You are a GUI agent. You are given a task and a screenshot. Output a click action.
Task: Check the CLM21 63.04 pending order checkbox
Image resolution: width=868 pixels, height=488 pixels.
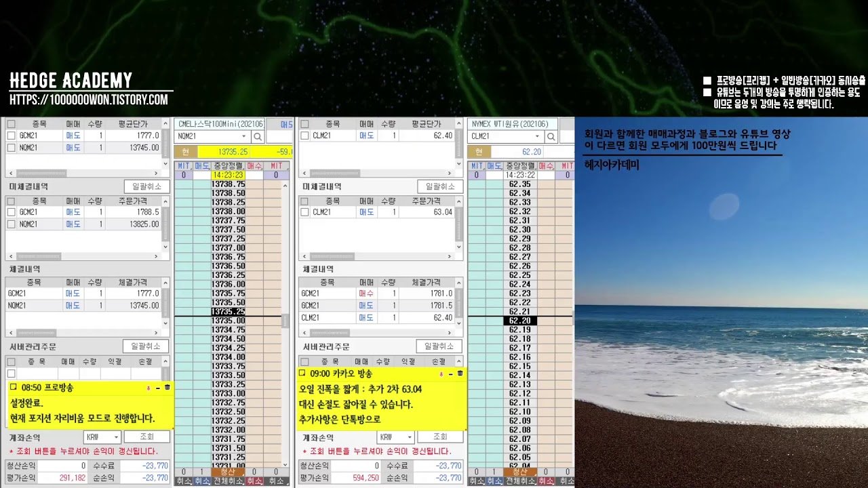305,212
